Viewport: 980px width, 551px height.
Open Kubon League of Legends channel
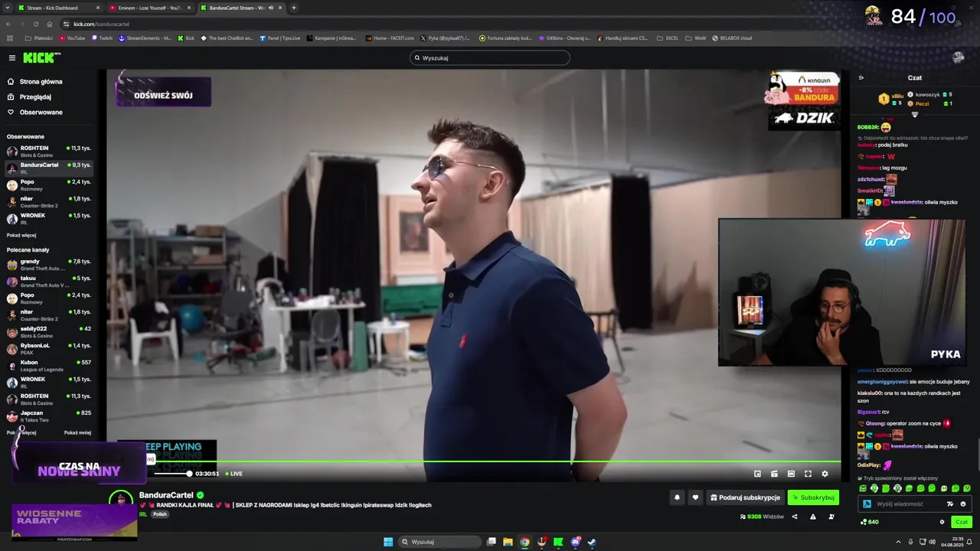(49, 366)
